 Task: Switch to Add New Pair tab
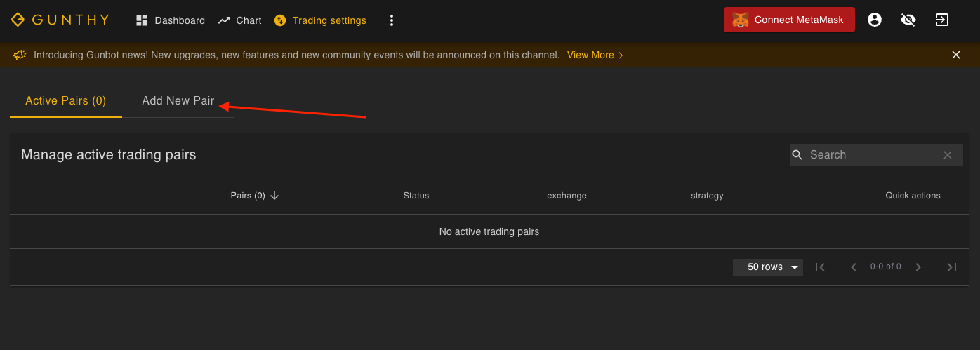tap(178, 100)
